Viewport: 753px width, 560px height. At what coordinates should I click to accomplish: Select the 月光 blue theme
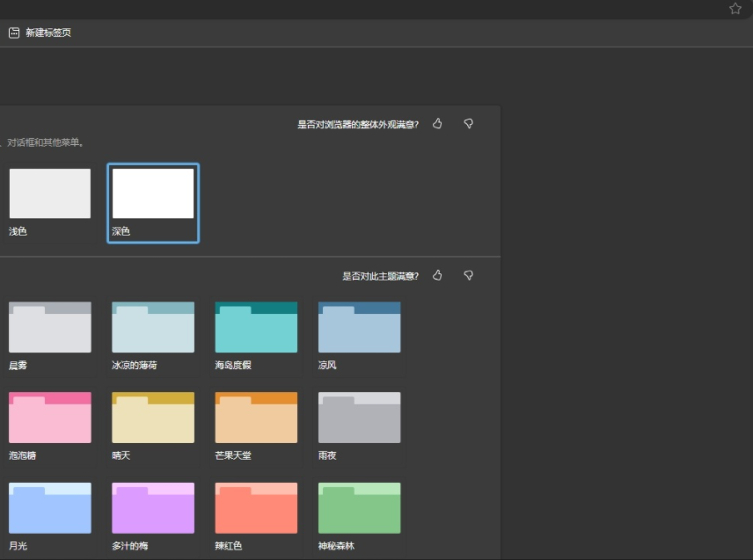[x=50, y=517]
